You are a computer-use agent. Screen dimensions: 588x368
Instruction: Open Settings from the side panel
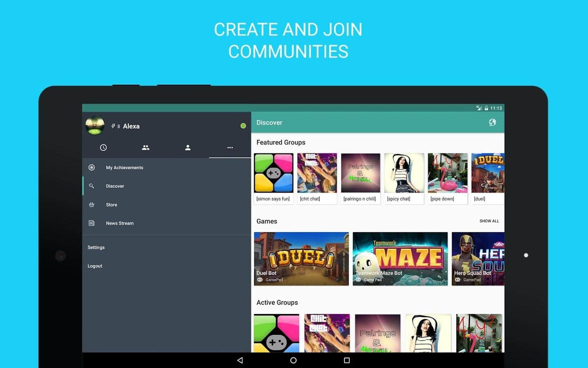tap(96, 247)
